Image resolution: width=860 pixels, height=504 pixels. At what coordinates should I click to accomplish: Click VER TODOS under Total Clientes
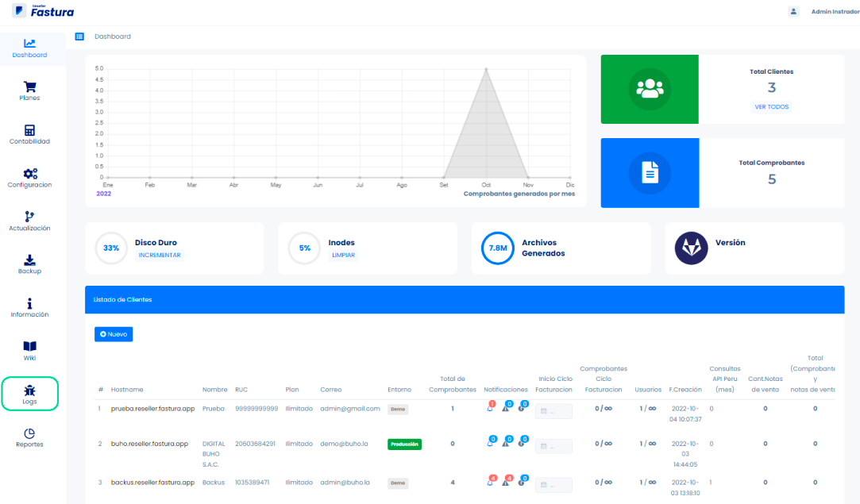coord(771,107)
